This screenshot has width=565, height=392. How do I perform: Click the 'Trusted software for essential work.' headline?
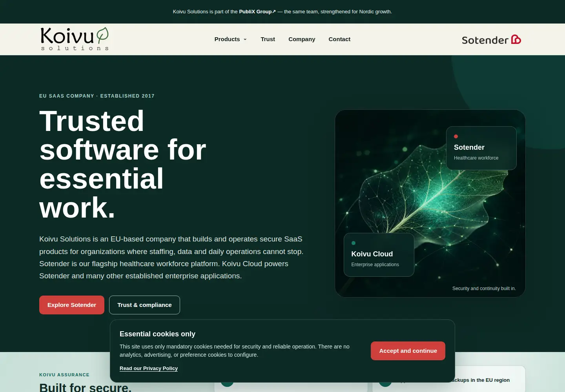(x=123, y=164)
